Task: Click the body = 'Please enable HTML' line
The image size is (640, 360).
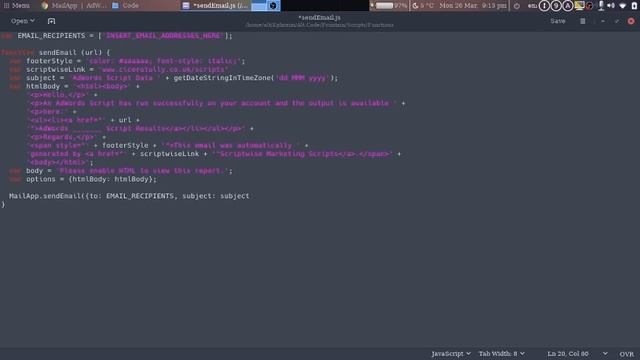Action: coord(121,171)
